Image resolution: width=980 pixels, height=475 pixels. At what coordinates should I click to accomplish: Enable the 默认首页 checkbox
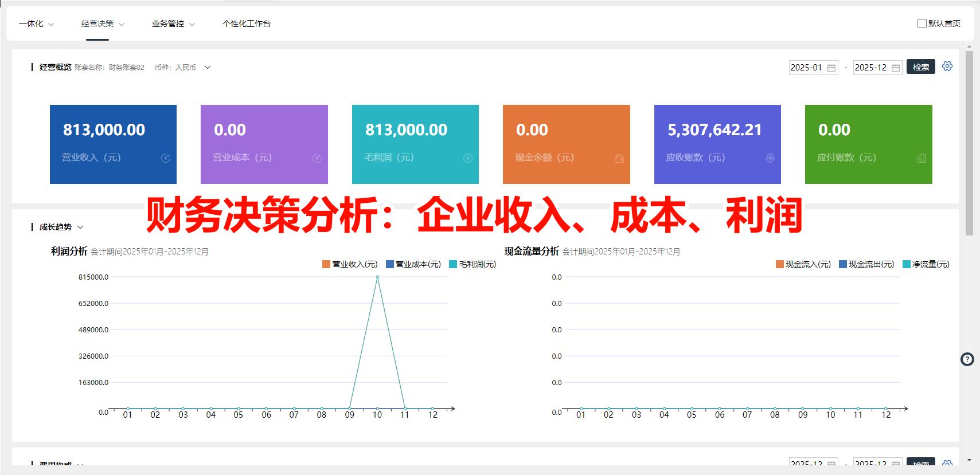(922, 23)
